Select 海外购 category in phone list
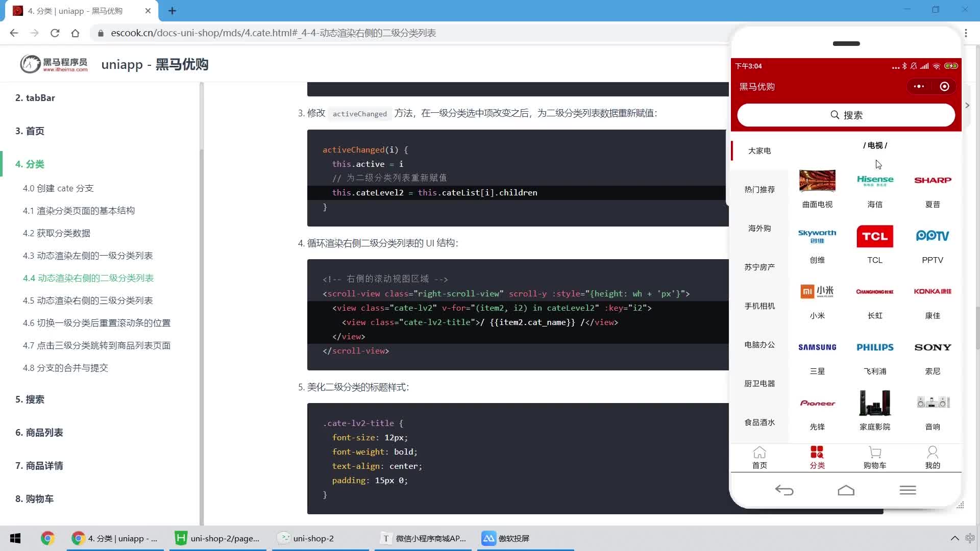Viewport: 980px width, 551px height. tap(759, 228)
